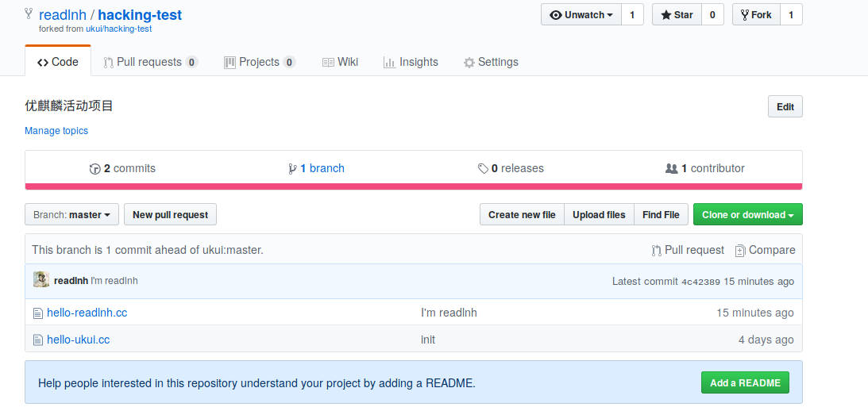This screenshot has height=411, width=868.
Task: Click the file icon next to hello-readlnh.cc
Action: click(x=37, y=313)
